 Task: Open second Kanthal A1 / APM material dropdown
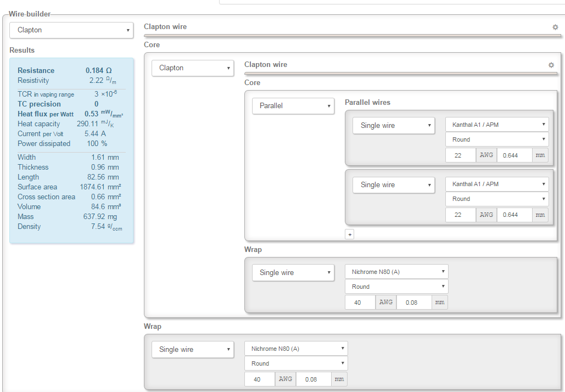497,184
